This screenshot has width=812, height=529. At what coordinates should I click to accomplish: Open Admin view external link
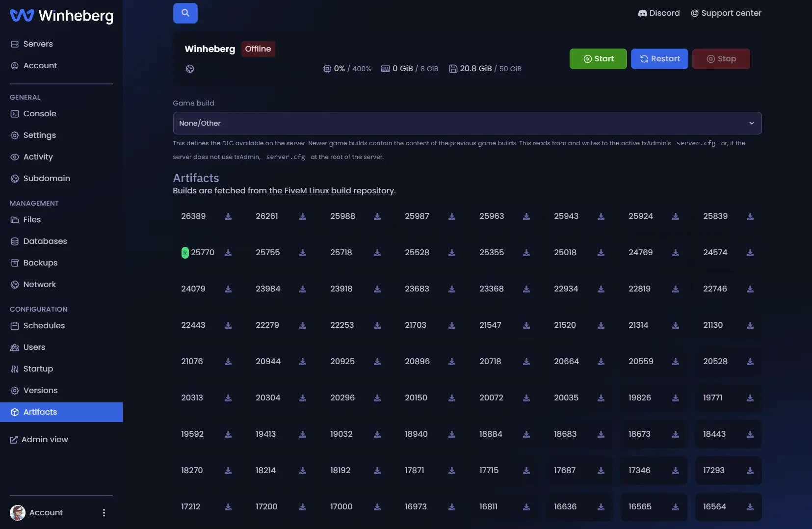(x=39, y=440)
